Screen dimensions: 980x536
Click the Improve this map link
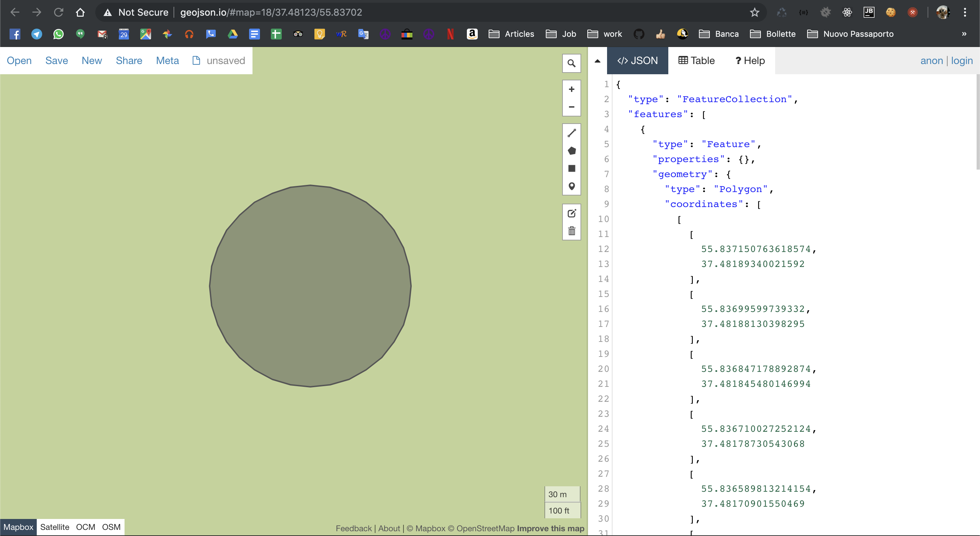pos(551,528)
